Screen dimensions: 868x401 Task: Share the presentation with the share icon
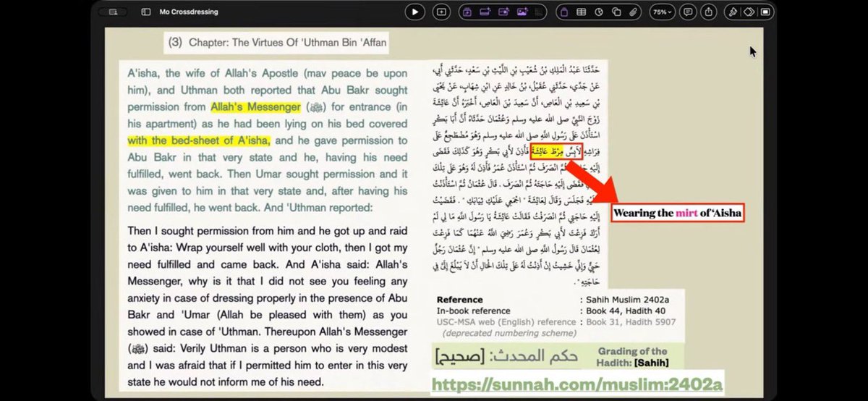click(x=707, y=12)
